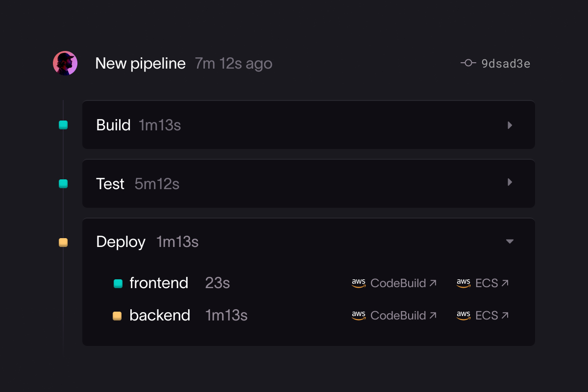Expand the Test stage details
This screenshot has height=392, width=588.
[x=510, y=182]
